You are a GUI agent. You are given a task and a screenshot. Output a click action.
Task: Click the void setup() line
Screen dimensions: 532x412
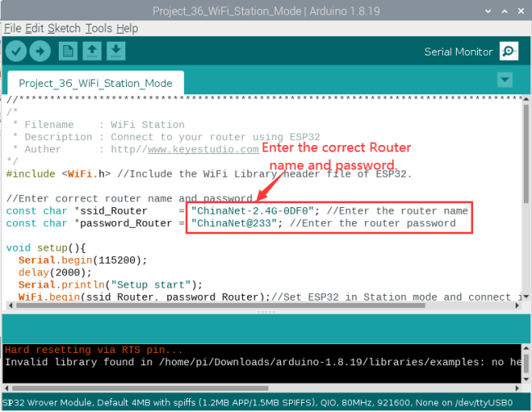[46, 247]
